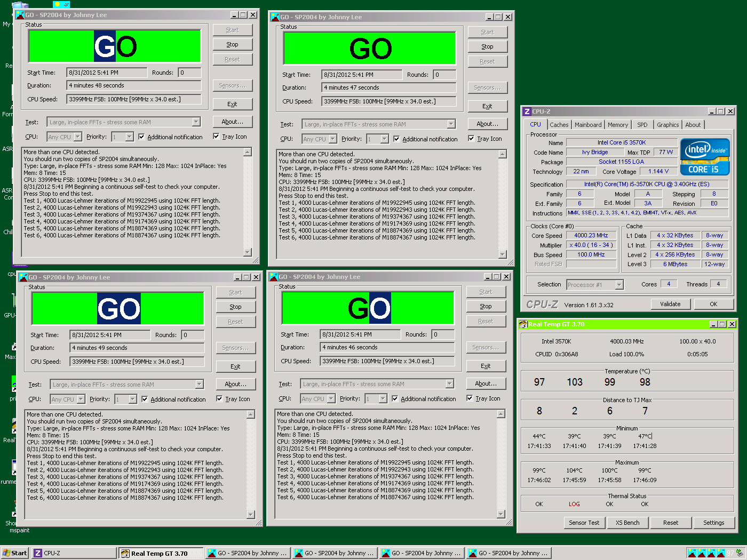Switch to the Caches tab in CPU-Z

coord(559,125)
